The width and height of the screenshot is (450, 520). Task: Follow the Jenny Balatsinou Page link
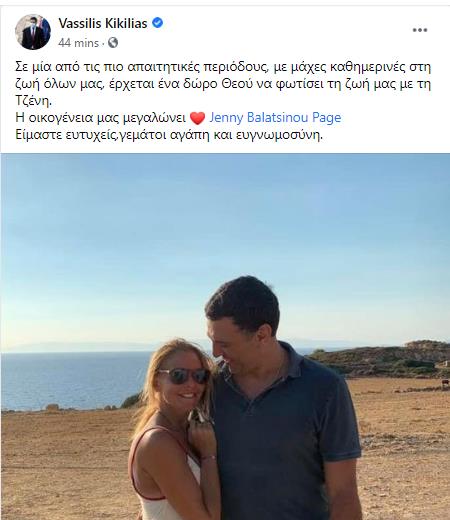275,118
